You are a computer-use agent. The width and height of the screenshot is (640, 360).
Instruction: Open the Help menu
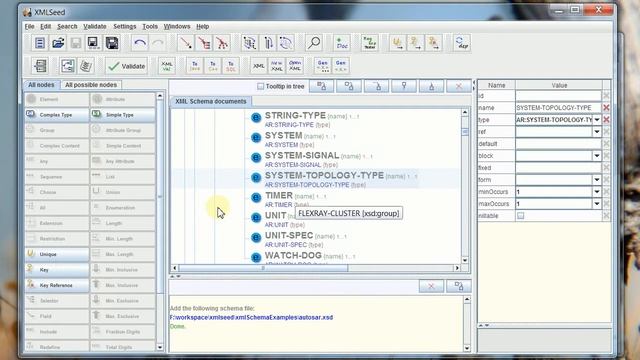[202, 27]
